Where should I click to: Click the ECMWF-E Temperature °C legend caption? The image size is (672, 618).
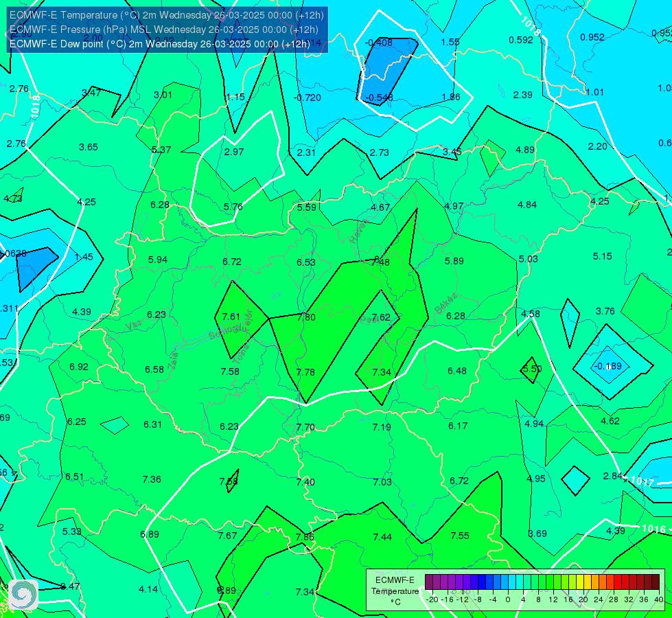coord(395,591)
